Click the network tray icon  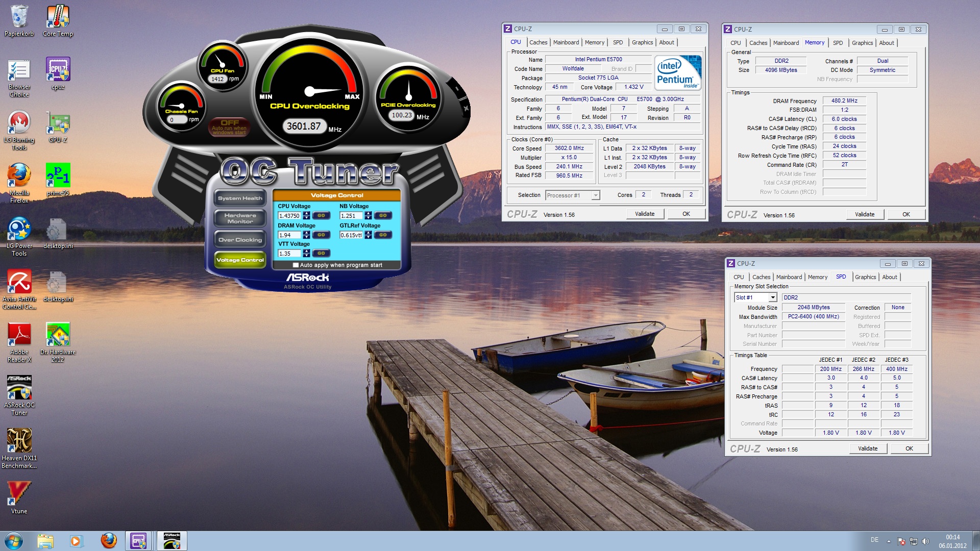pos(913,541)
